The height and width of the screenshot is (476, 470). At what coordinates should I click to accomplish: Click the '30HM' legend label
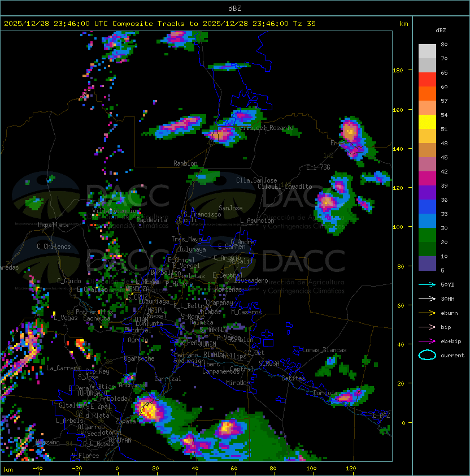pyautogui.click(x=447, y=298)
